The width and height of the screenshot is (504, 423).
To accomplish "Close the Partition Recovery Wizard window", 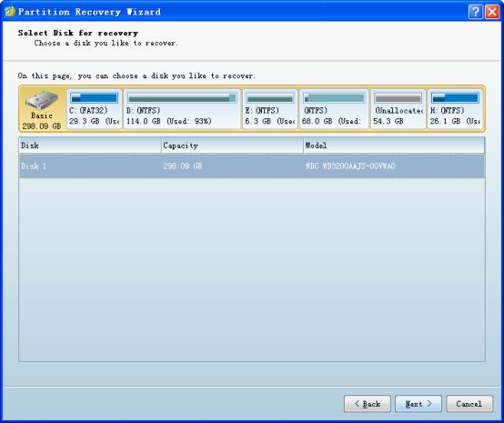I will [x=492, y=12].
